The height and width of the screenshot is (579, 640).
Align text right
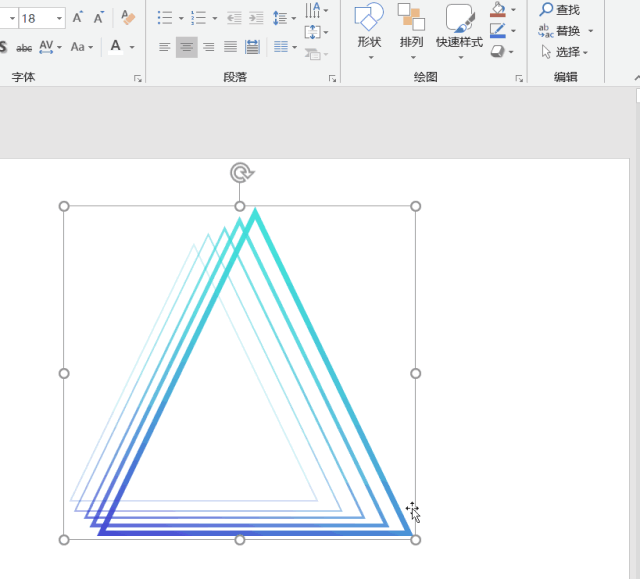click(x=209, y=47)
